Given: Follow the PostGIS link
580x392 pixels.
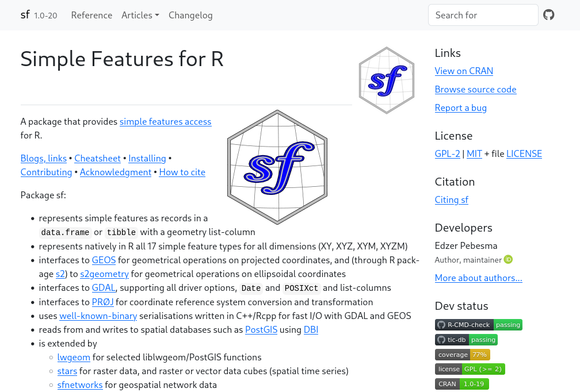Looking at the screenshot, I should 261,329.
